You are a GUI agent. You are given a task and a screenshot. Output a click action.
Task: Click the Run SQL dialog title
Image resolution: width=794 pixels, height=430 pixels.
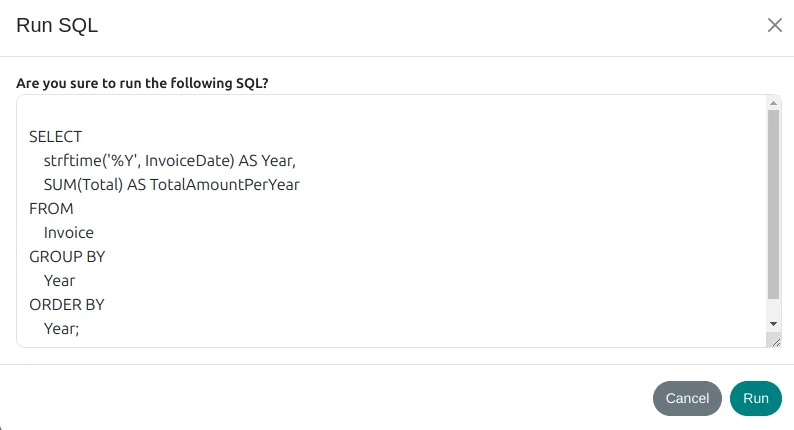[57, 26]
